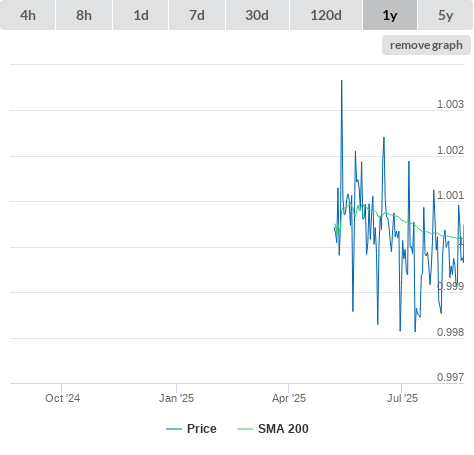Click the highest price spike above 1.003
The width and height of the screenshot is (474, 455).
point(342,81)
